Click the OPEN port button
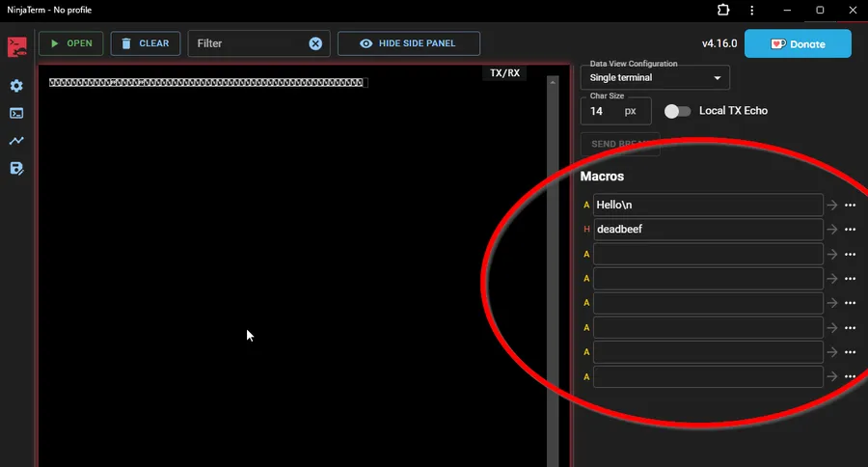868x467 pixels. pyautogui.click(x=71, y=43)
